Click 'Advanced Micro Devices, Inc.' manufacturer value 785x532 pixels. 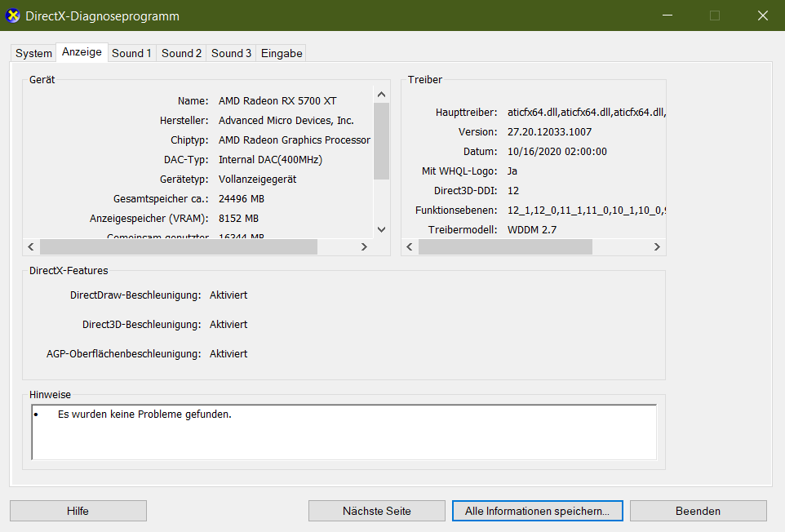pos(286,121)
